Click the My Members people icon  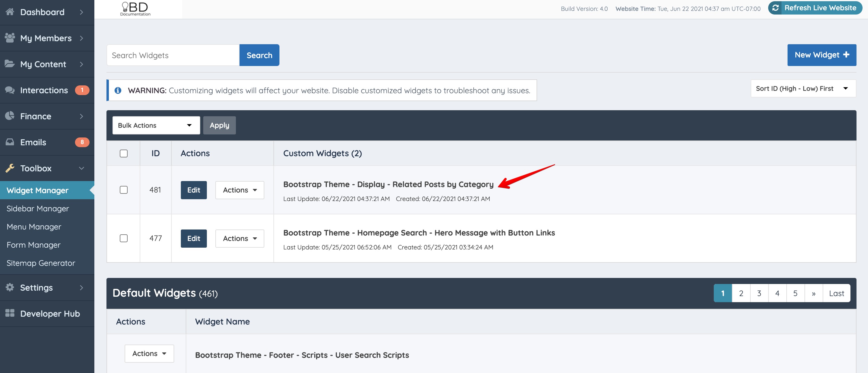click(10, 38)
